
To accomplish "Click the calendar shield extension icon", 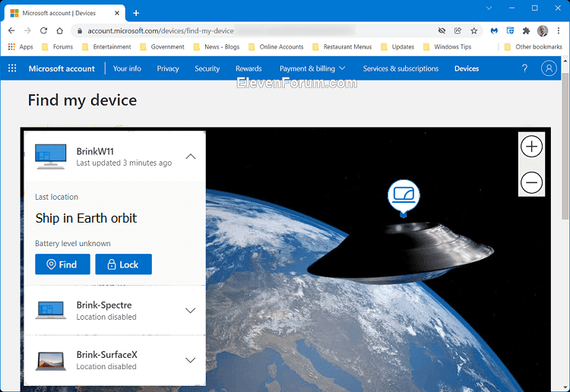I will click(x=510, y=31).
